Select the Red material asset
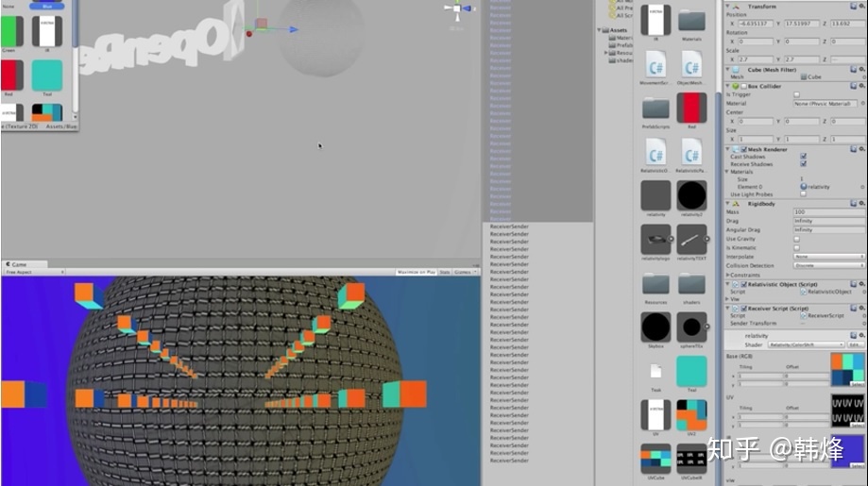868x486 pixels. coord(691,107)
